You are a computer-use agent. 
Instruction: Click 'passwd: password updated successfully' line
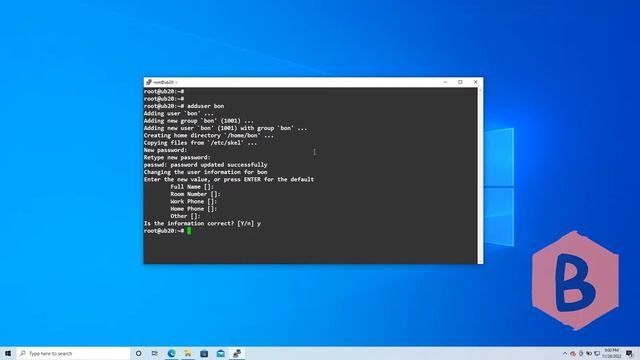[205, 165]
